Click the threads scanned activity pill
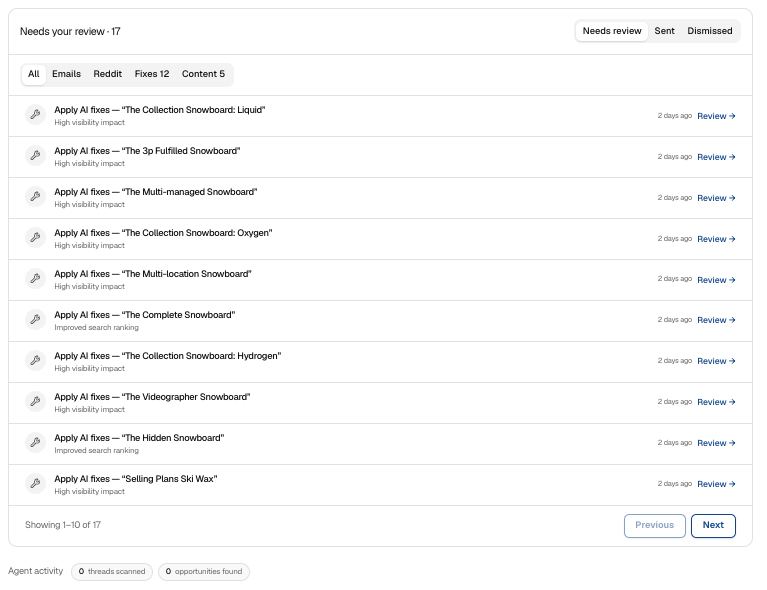This screenshot has width=767, height=590. pyautogui.click(x=112, y=571)
